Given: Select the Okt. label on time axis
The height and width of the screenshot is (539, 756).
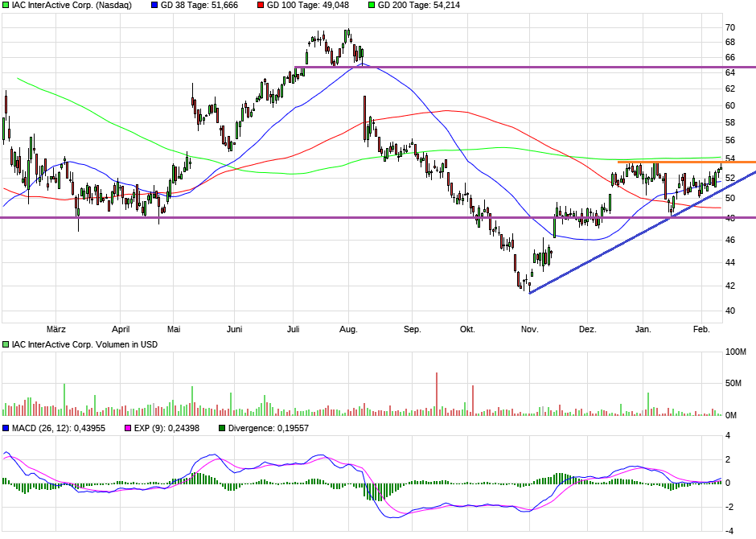Looking at the screenshot, I should (x=467, y=329).
